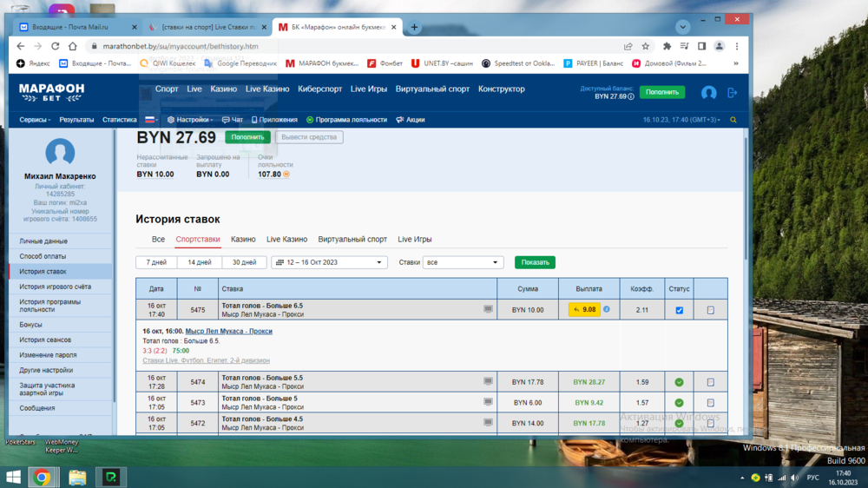This screenshot has height=488, width=868.
Task: Bookmark this page with the star icon
Action: pos(646,46)
